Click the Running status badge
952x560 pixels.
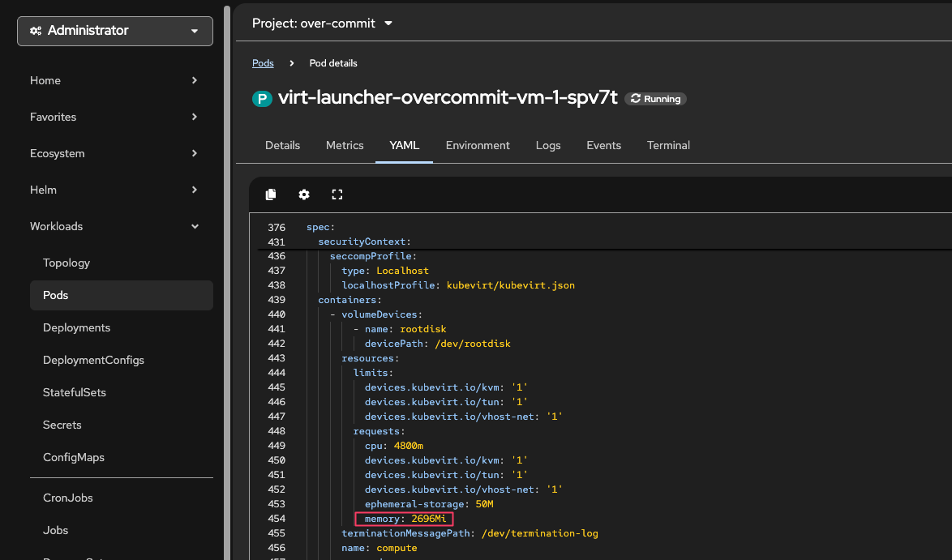[655, 99]
